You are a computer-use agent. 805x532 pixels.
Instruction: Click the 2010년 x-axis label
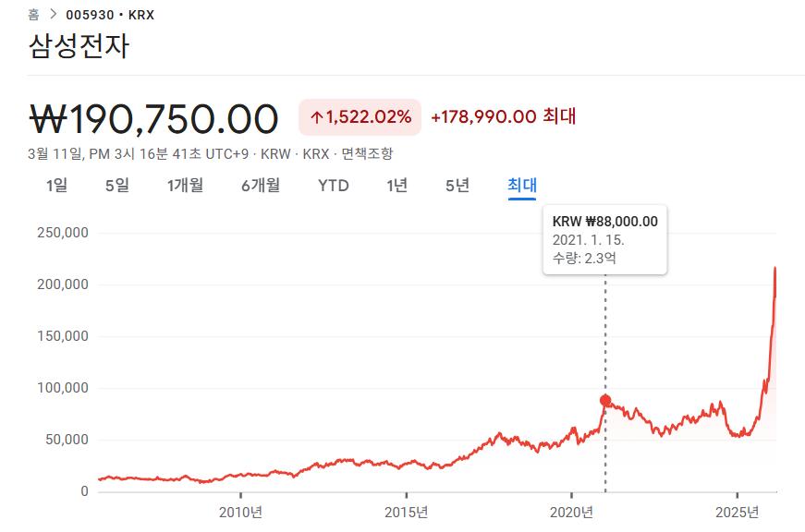tap(241, 513)
